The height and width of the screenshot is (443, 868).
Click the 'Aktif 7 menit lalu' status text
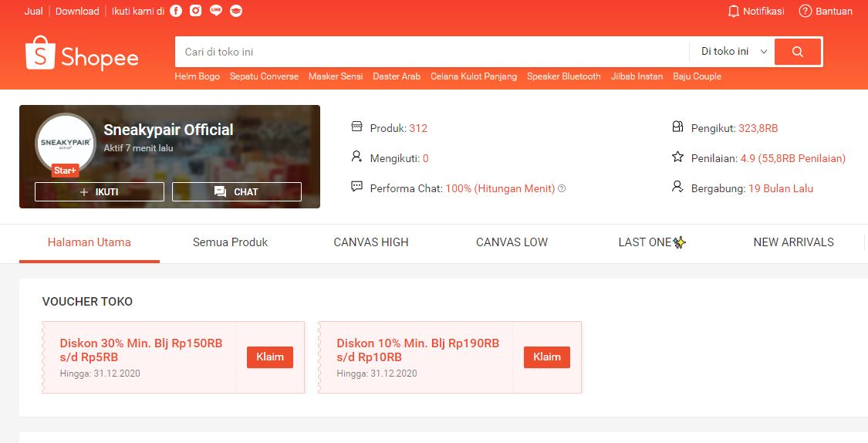point(138,148)
